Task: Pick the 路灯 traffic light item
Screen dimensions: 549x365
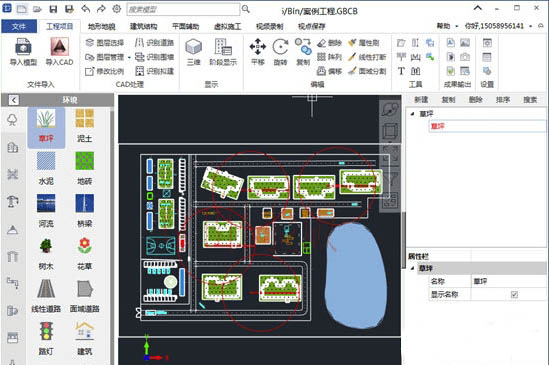Action: click(46, 338)
